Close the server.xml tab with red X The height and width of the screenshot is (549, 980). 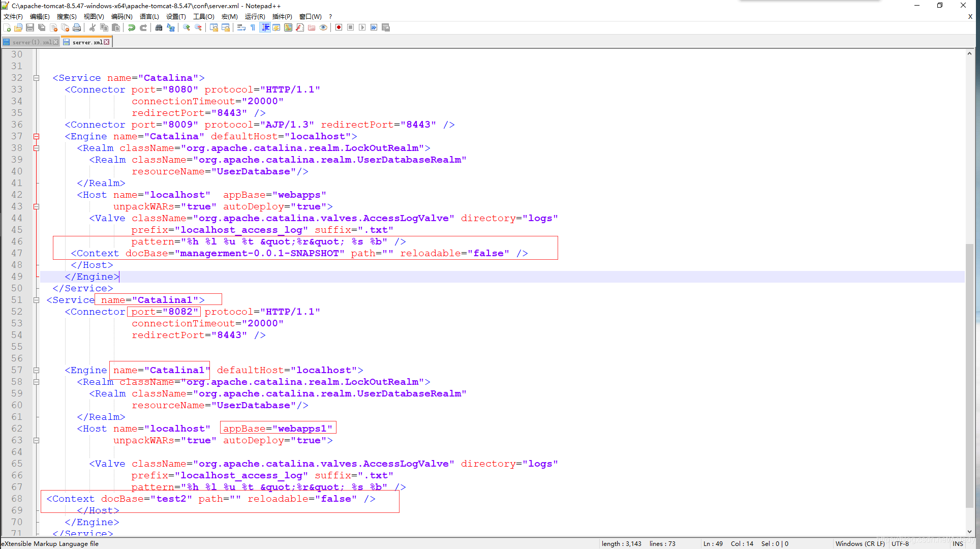click(107, 42)
